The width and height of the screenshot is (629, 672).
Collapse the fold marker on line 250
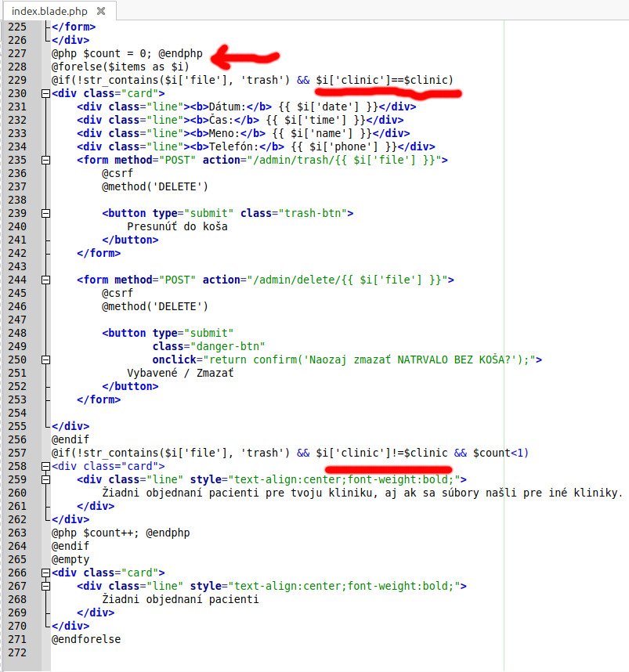pyautogui.click(x=45, y=359)
